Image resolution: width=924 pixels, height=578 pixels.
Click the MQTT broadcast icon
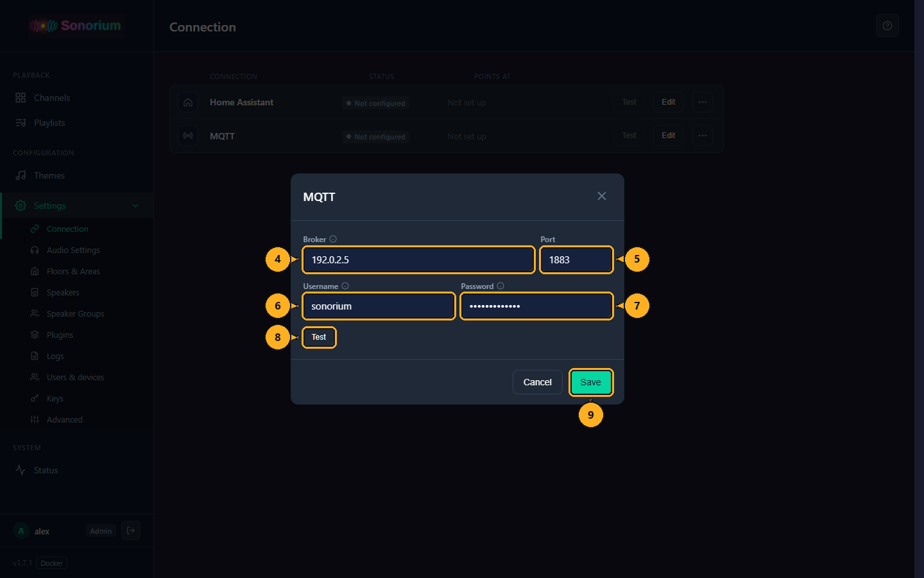pyautogui.click(x=188, y=136)
